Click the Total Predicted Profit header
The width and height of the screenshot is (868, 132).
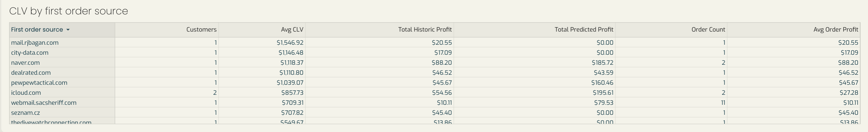[x=584, y=30]
